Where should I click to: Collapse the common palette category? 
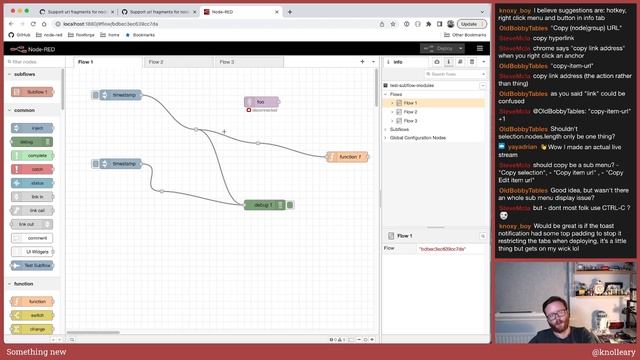coord(33,110)
